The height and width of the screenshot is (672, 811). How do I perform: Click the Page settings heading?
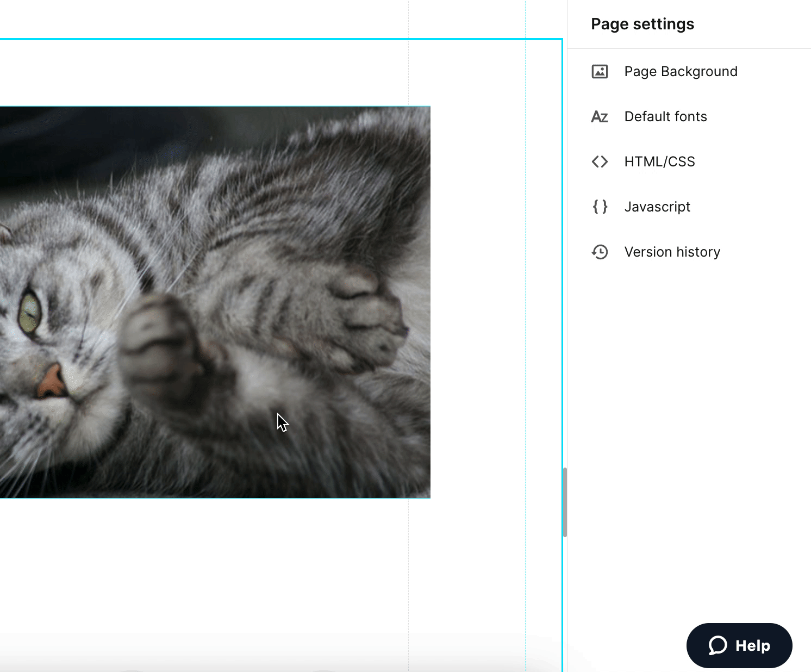[642, 24]
